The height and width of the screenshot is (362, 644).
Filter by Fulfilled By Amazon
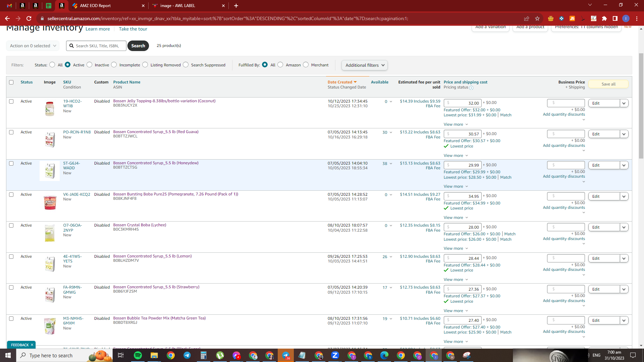point(280,65)
